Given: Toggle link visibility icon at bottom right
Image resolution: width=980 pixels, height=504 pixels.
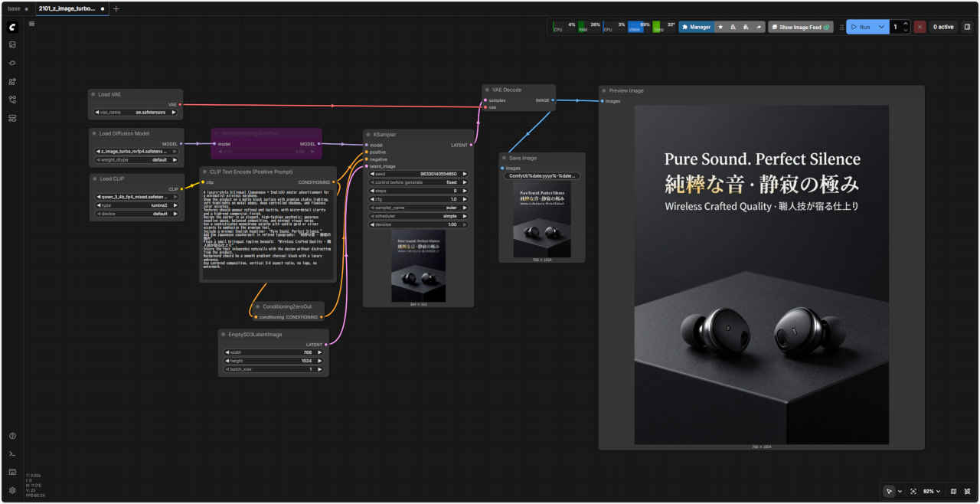Looking at the screenshot, I should [968, 491].
